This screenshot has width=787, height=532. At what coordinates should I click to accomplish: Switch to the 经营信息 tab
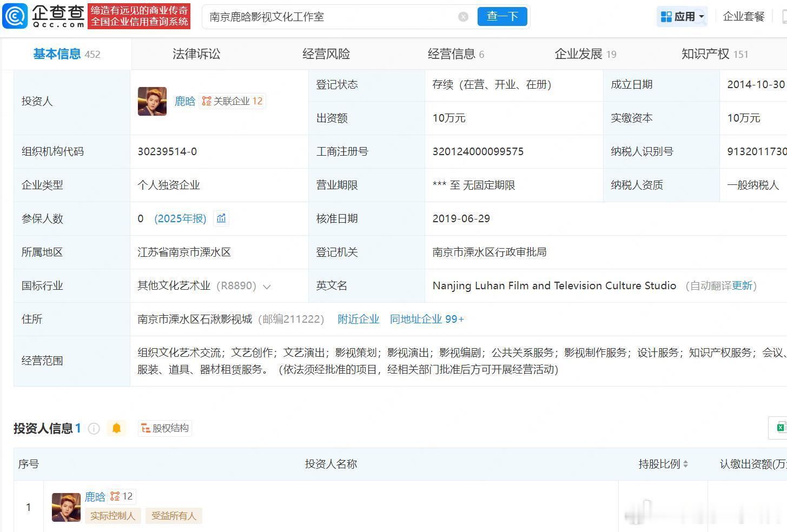[456, 54]
